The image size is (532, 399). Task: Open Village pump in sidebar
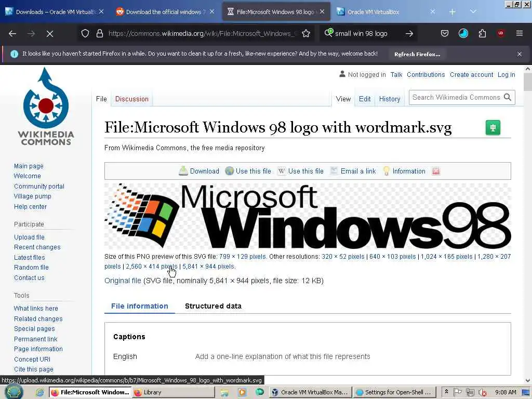(x=33, y=196)
